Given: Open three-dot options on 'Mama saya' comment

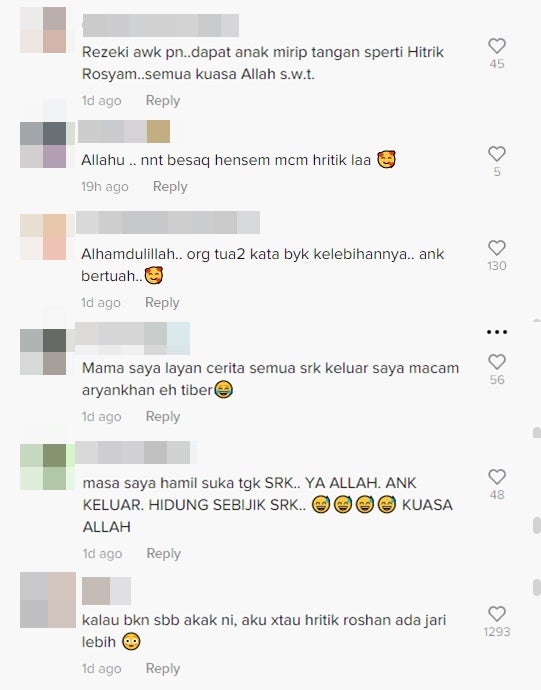Looking at the screenshot, I should 497,332.
